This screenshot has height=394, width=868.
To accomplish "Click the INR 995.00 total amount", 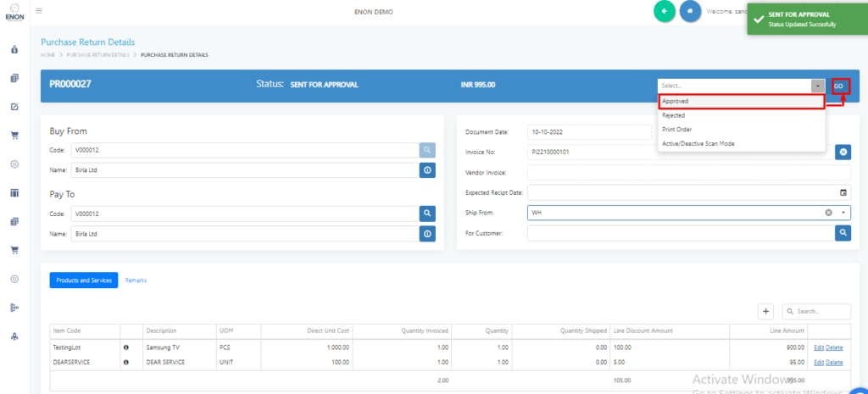I will pos(478,86).
